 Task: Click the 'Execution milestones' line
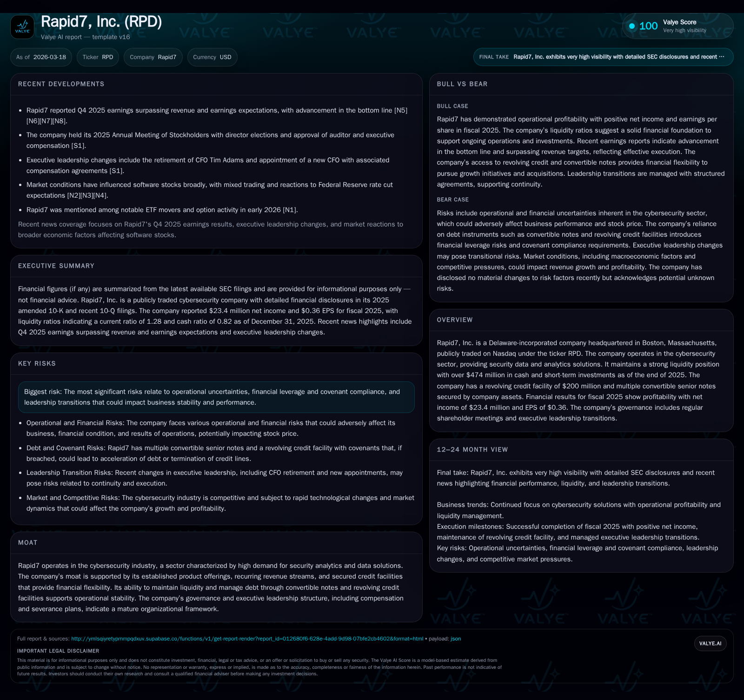point(568,532)
